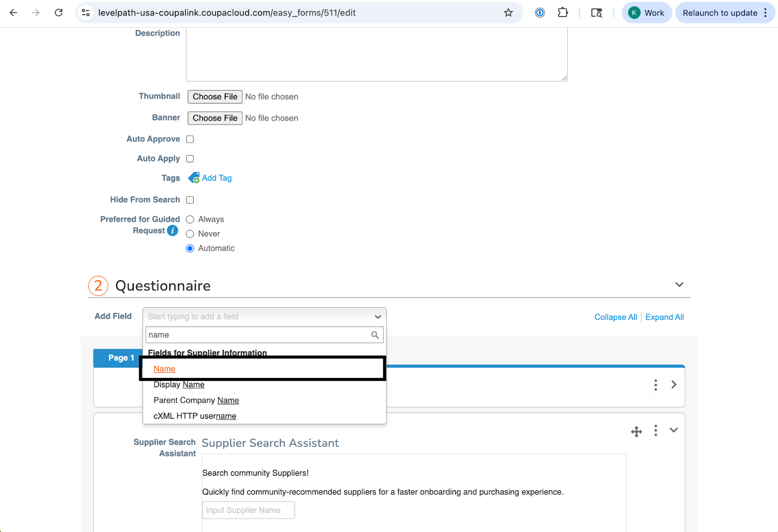Open the 1Password extension icon
778x532 pixels.
540,13
